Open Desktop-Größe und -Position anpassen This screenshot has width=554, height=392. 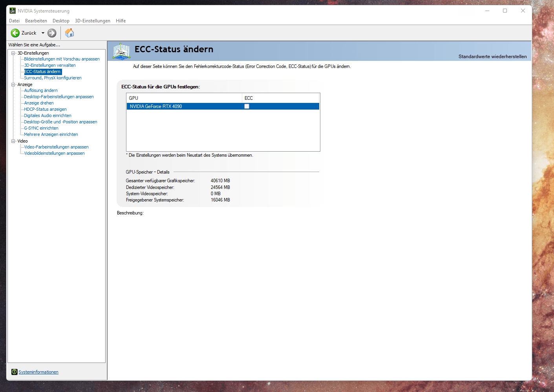60,122
